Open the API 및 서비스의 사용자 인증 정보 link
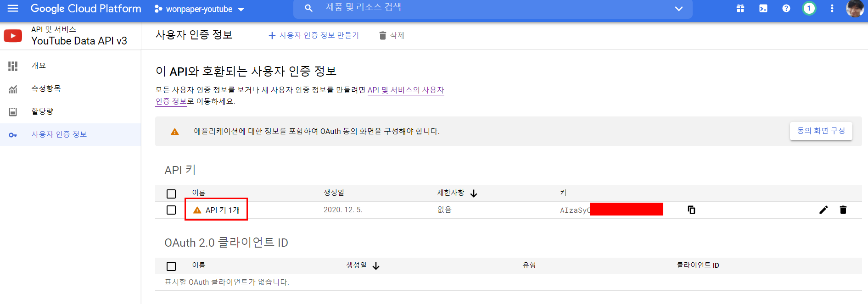The height and width of the screenshot is (304, 868). [406, 90]
